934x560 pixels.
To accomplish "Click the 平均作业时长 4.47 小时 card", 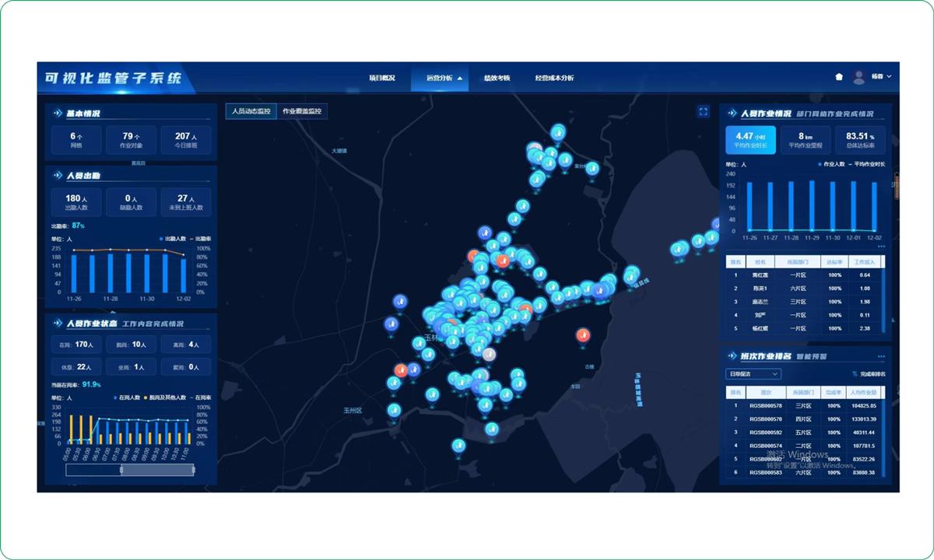I will 750,140.
